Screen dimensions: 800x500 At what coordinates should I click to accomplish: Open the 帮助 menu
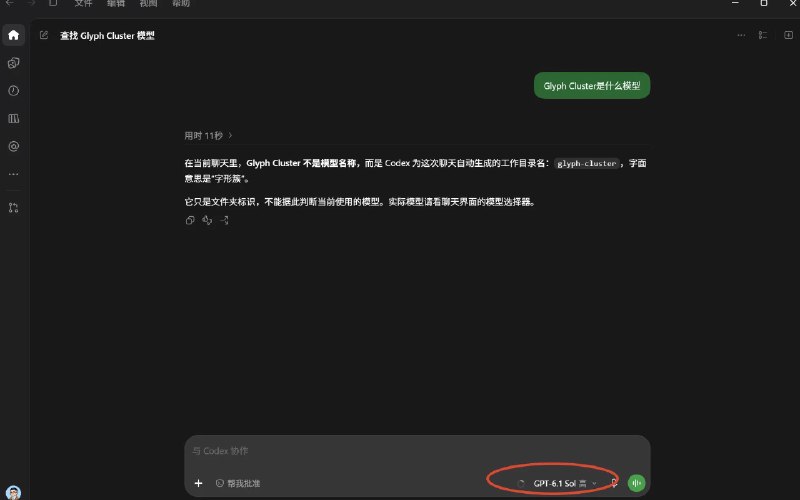181,3
